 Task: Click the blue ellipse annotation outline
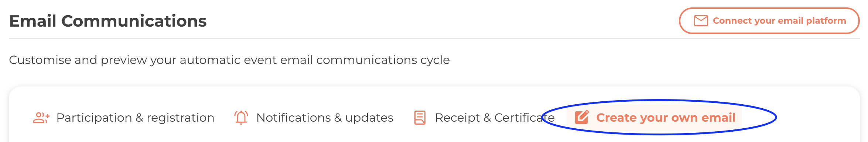click(x=776, y=118)
